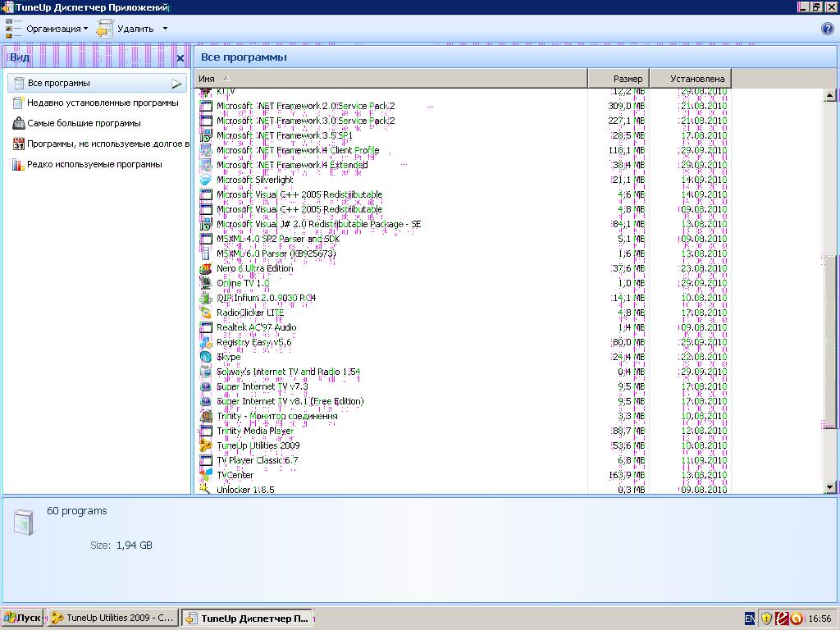Click the QIP Infium 2.0.9030 RC4 icon
This screenshot has width=840, height=630.
point(206,298)
